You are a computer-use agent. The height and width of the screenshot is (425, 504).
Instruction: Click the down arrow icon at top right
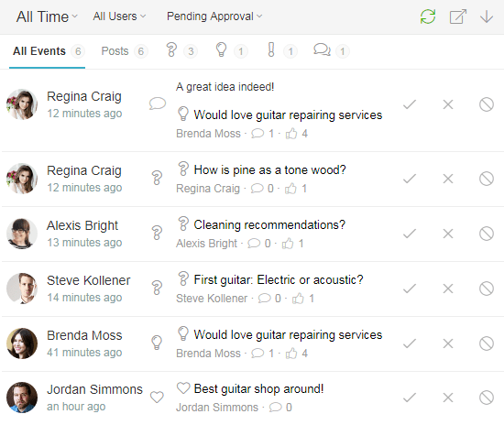click(x=487, y=16)
